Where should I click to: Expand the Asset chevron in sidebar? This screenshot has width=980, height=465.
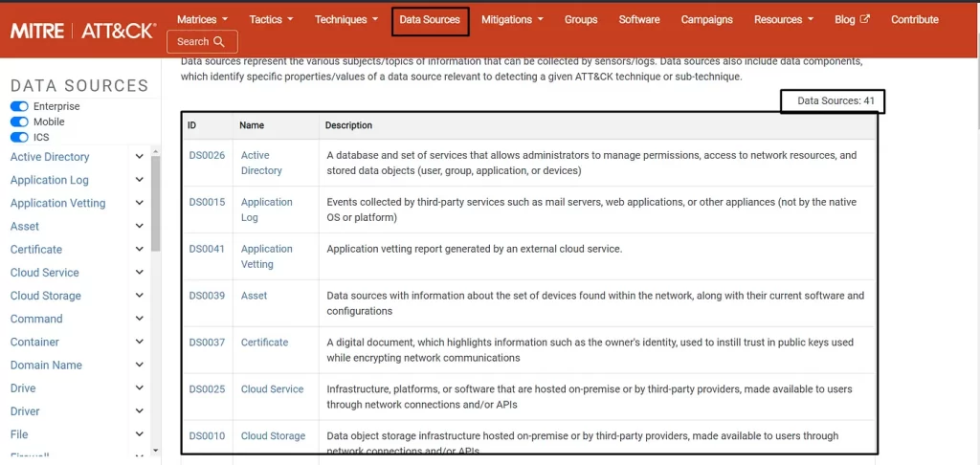140,226
